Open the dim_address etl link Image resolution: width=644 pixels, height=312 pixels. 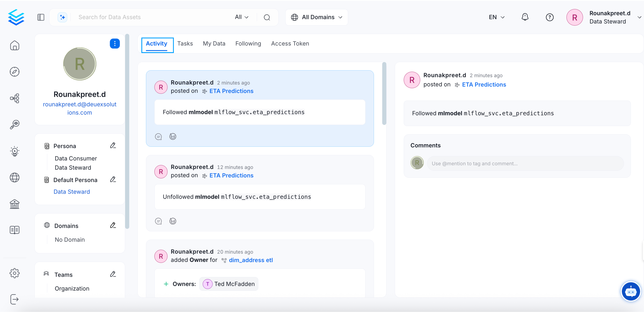tap(251, 260)
